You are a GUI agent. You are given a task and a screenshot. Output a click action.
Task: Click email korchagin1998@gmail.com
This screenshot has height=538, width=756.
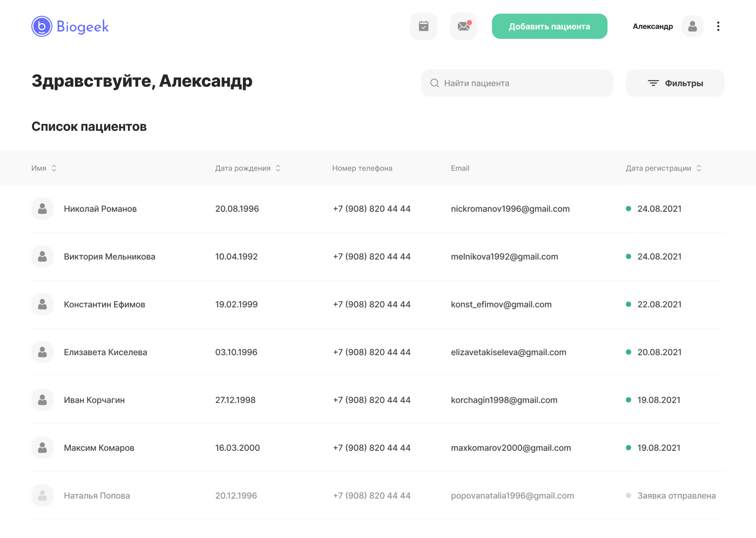click(504, 400)
